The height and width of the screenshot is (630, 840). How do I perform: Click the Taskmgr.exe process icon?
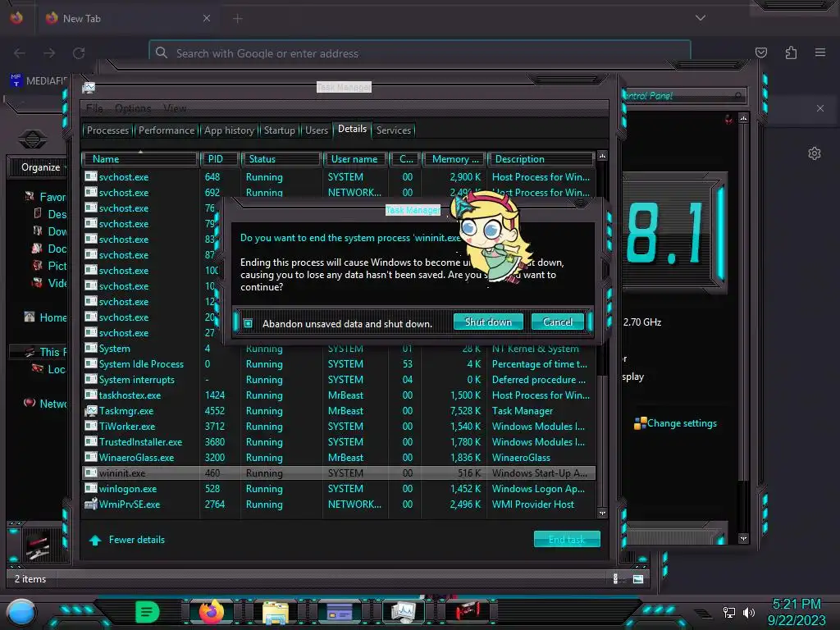(x=90, y=411)
